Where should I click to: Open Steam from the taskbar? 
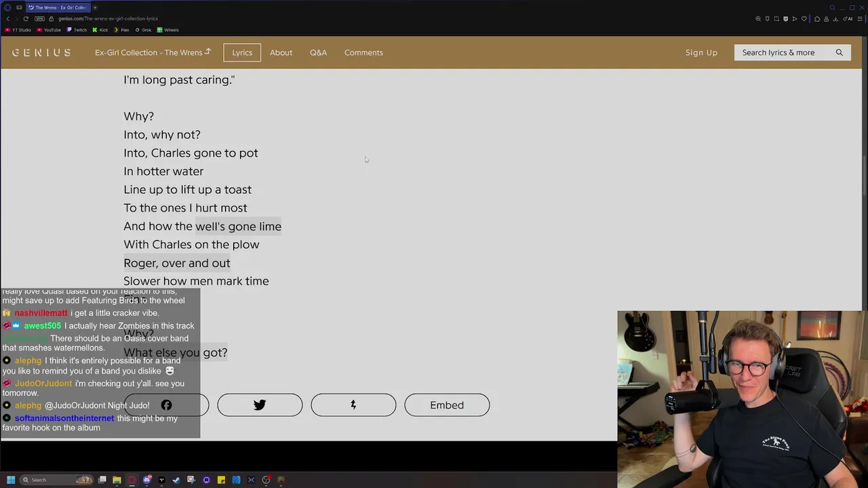click(x=176, y=480)
